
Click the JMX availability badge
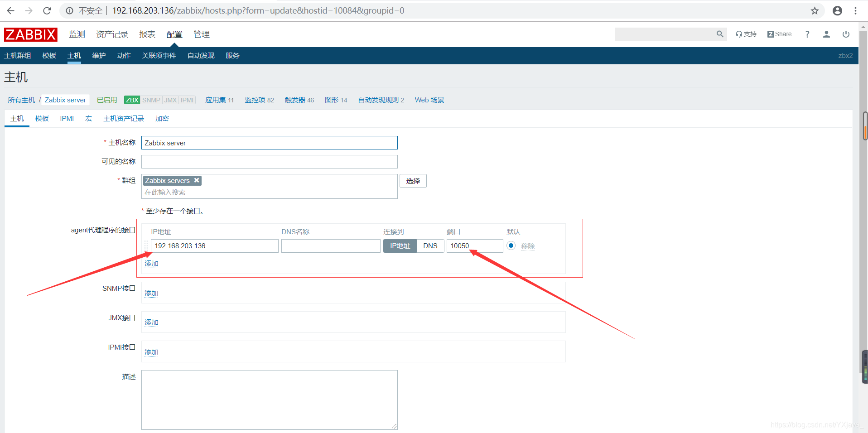[x=171, y=100]
